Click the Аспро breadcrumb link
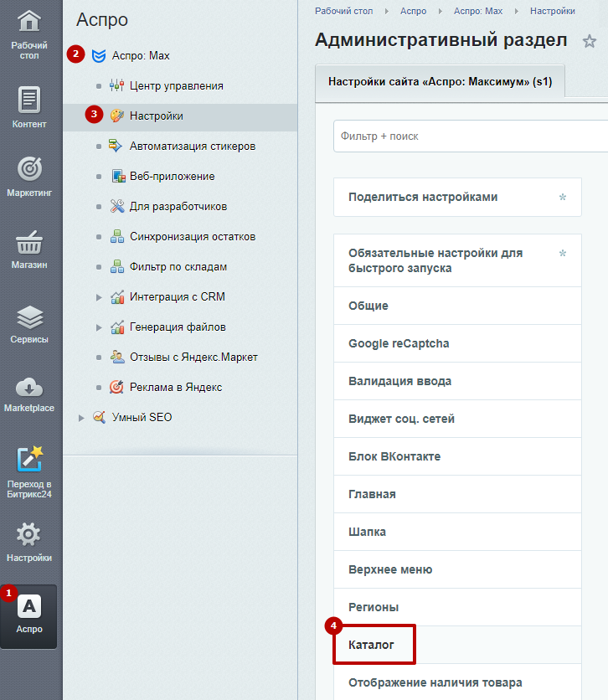Image resolution: width=608 pixels, height=700 pixels. pyautogui.click(x=414, y=11)
